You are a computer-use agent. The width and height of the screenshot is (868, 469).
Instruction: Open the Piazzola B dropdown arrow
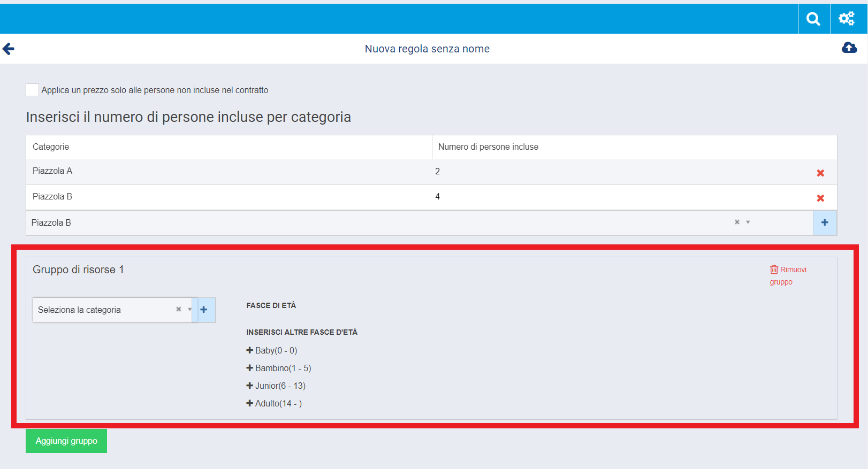(748, 222)
